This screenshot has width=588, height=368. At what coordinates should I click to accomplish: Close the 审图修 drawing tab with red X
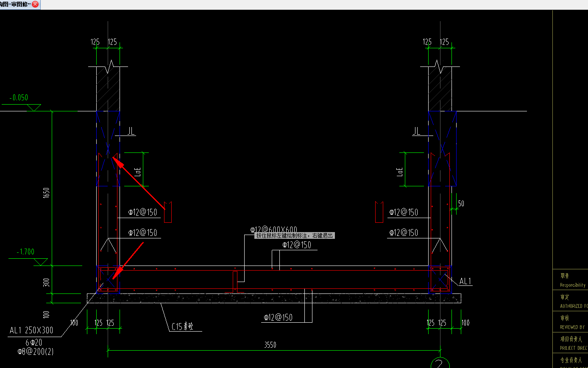point(35,4)
